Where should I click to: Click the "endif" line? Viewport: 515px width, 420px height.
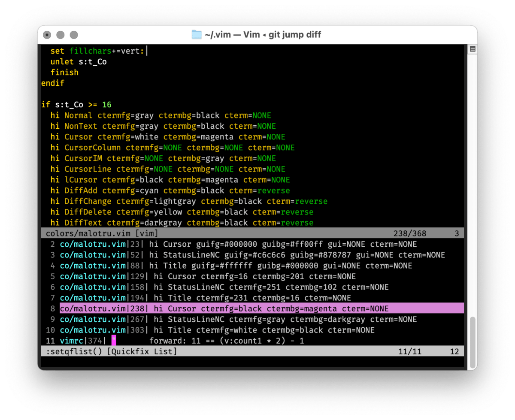pyautogui.click(x=53, y=83)
